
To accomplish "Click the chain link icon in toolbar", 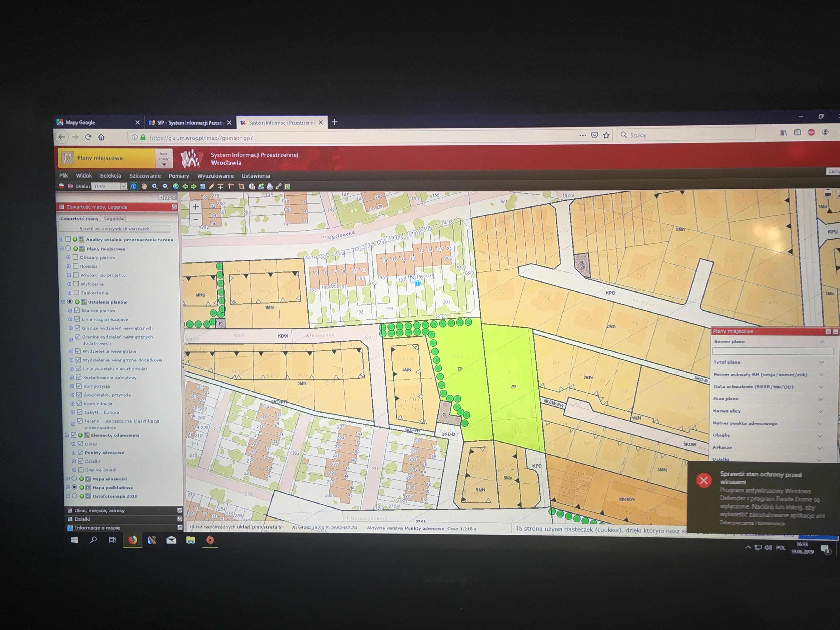I will [x=278, y=186].
